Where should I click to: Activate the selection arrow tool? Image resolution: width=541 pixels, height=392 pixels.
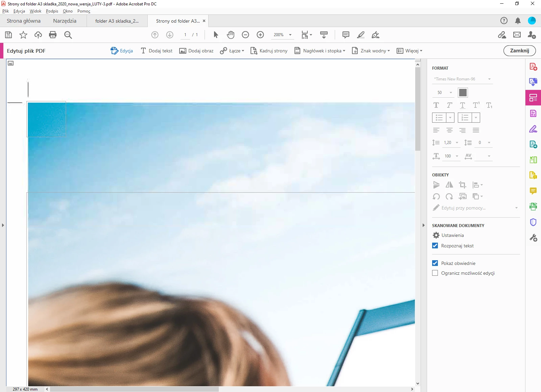(x=216, y=35)
